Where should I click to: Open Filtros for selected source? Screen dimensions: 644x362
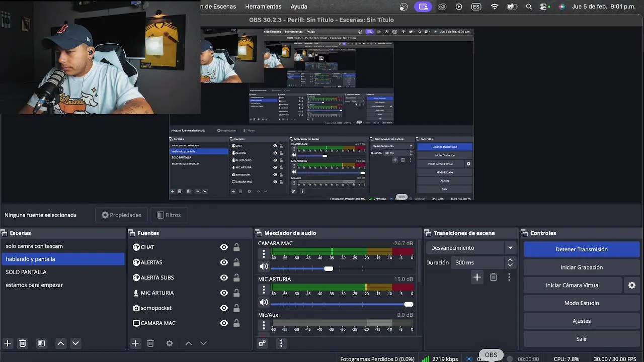click(169, 215)
